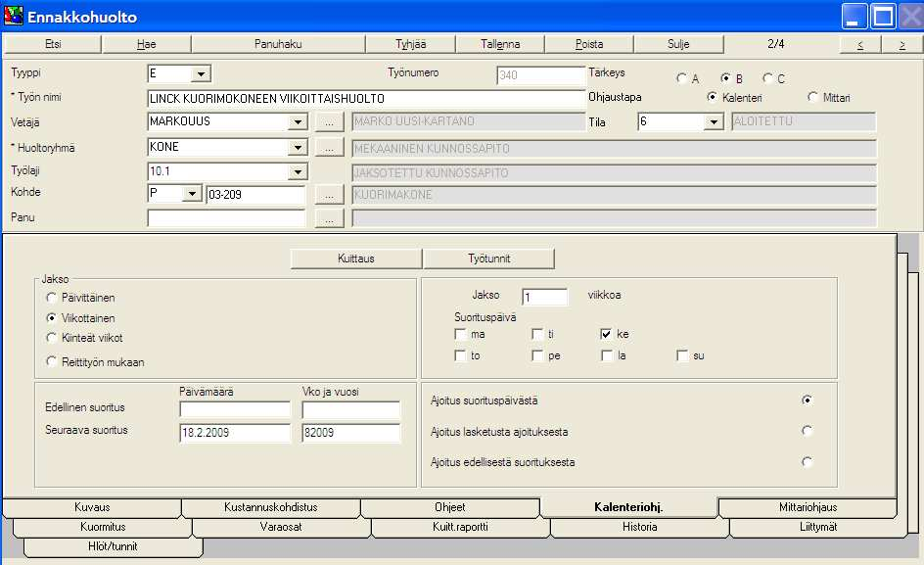Click the Tyhjää button to clear form
The width and height of the screenshot is (924, 565).
click(x=411, y=44)
